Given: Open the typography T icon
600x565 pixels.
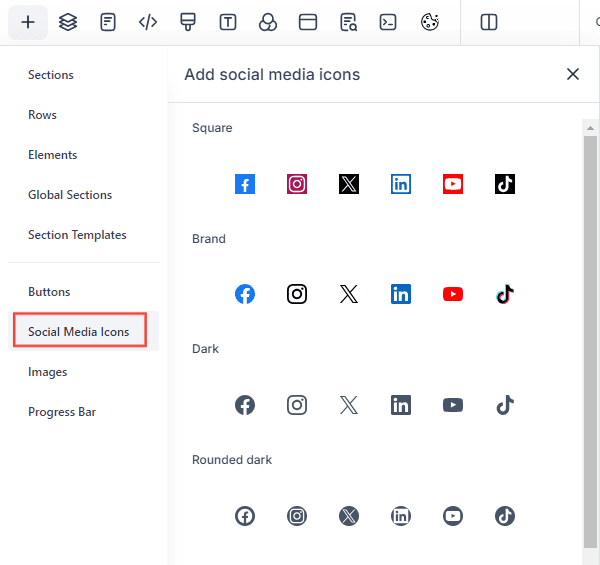Looking at the screenshot, I should 228,22.
